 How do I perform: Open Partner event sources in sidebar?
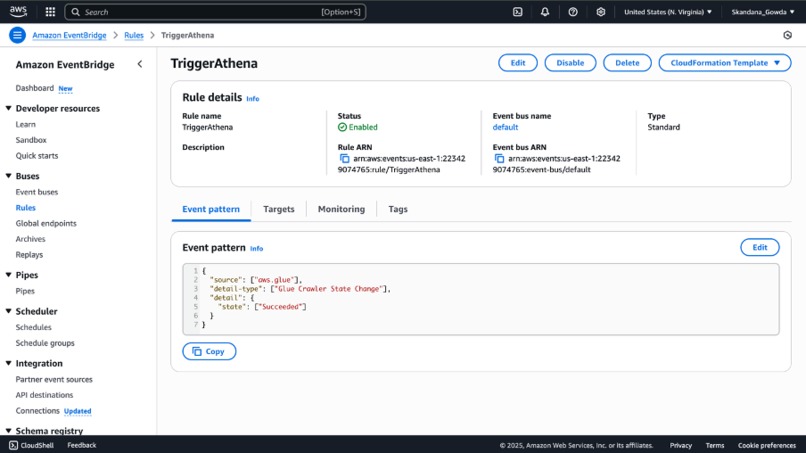click(54, 379)
